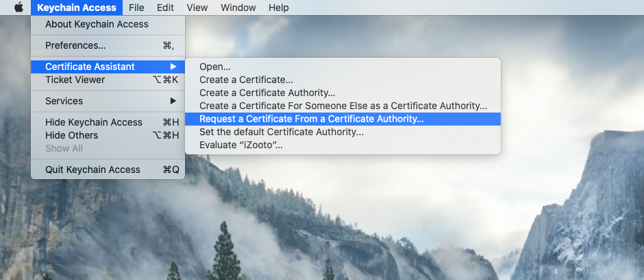644x280 pixels.
Task: Open the View menu
Action: pos(197,8)
